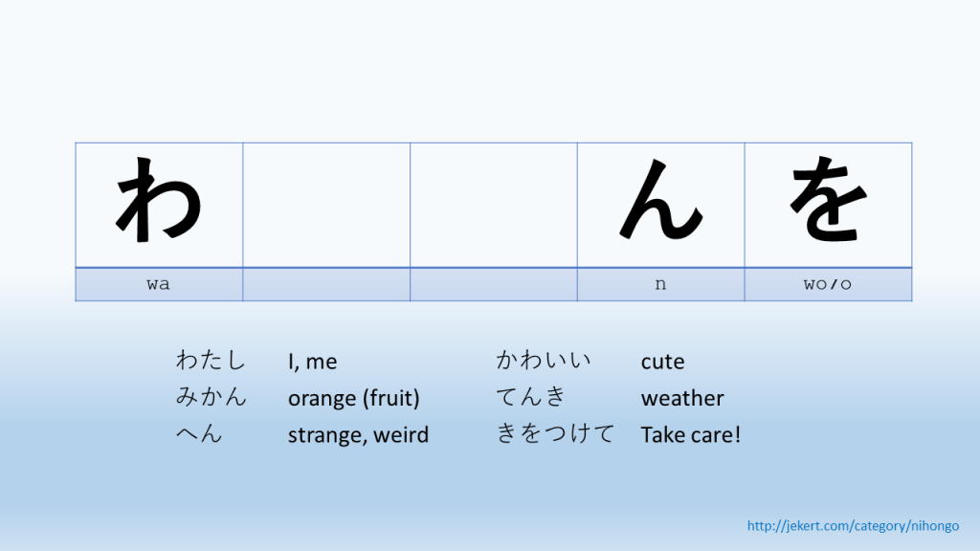Select the large を character cell

click(x=828, y=205)
